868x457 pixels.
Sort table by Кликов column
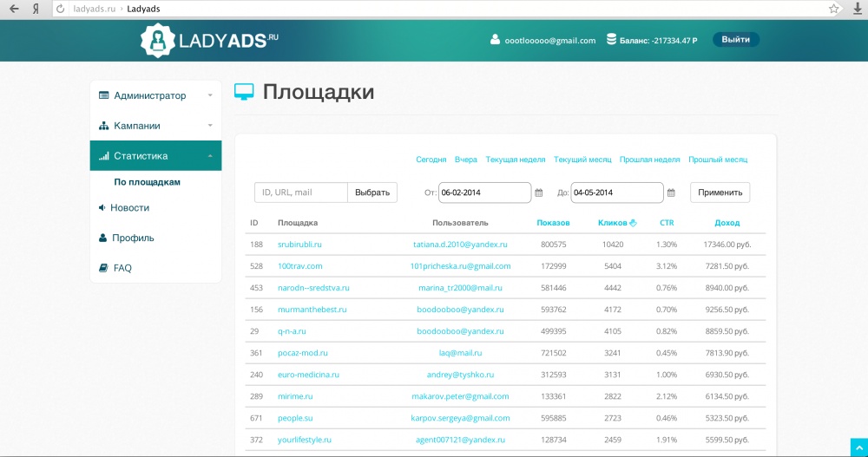point(612,222)
